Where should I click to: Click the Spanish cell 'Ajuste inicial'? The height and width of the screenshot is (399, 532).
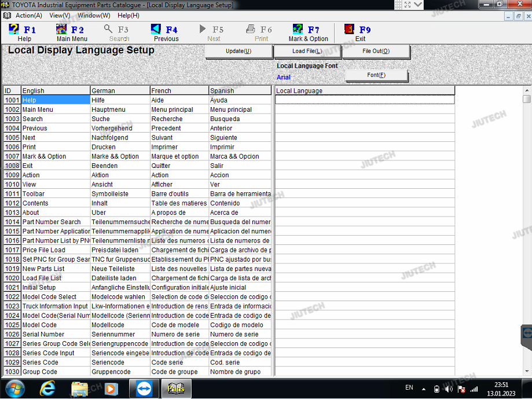pyautogui.click(x=240, y=287)
